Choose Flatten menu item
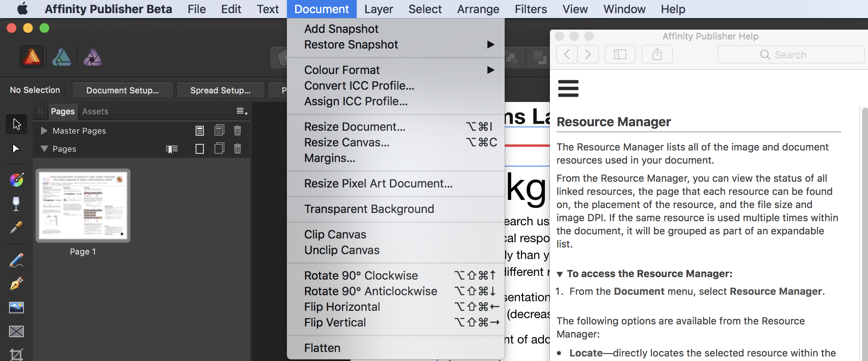The height and width of the screenshot is (361, 868). tap(396, 348)
